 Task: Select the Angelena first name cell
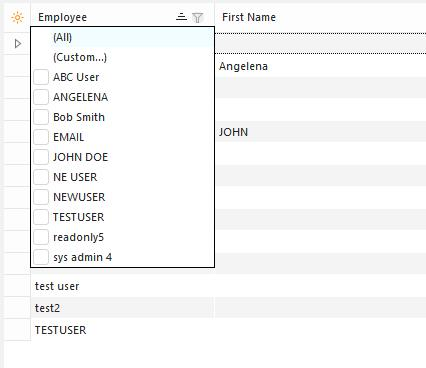tap(320, 66)
